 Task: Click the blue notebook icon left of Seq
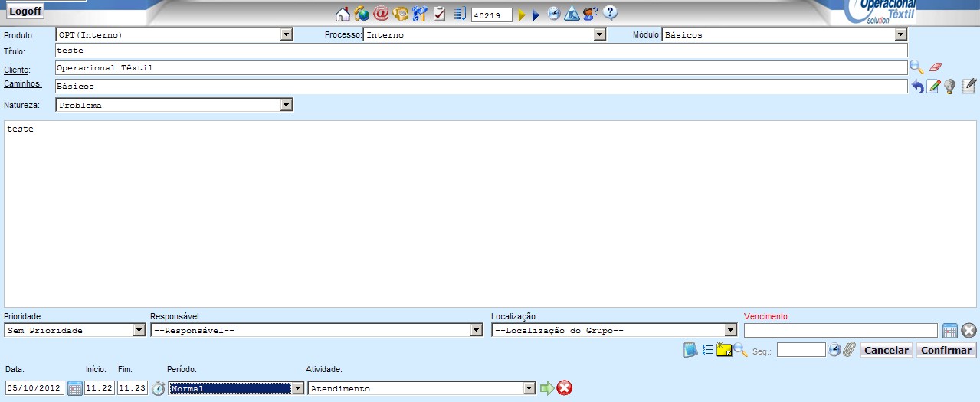[x=690, y=350]
